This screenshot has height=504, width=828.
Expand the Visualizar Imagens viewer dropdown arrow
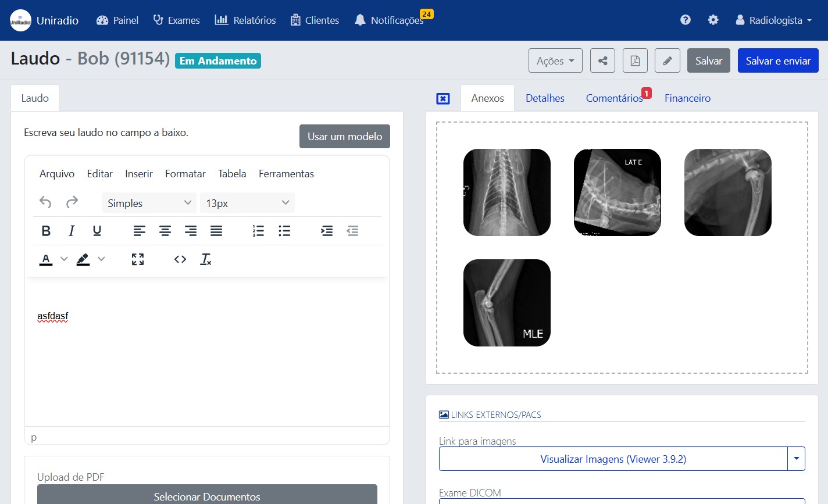coord(796,459)
